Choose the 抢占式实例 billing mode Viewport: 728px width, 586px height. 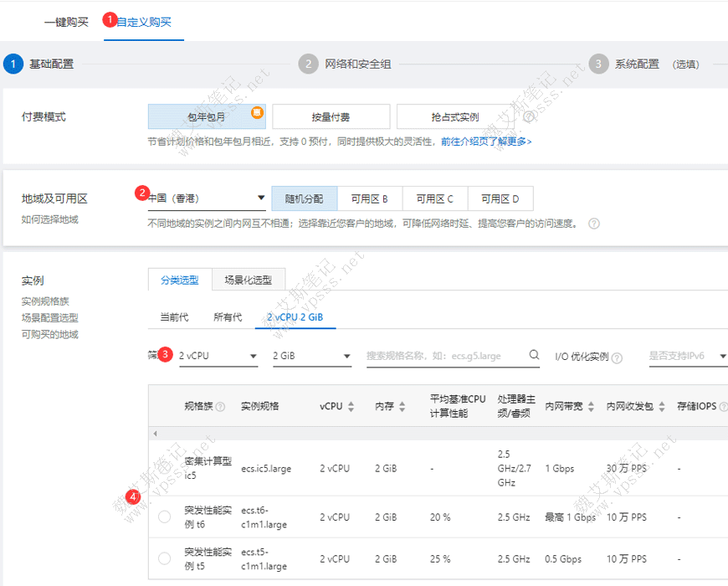[455, 116]
